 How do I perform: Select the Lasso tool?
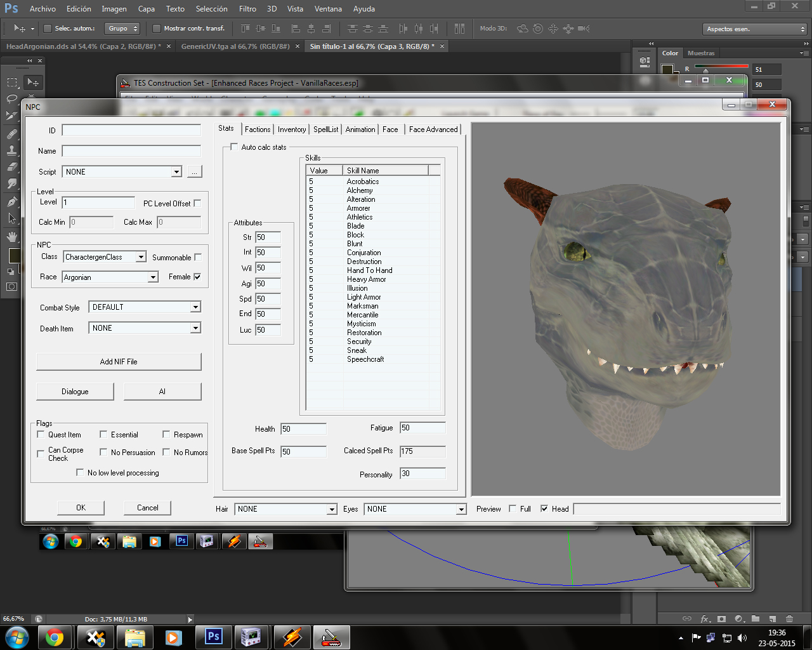[12, 99]
